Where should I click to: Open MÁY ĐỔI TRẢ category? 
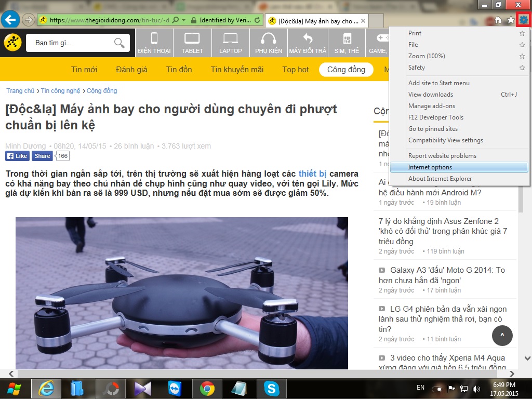(308, 43)
